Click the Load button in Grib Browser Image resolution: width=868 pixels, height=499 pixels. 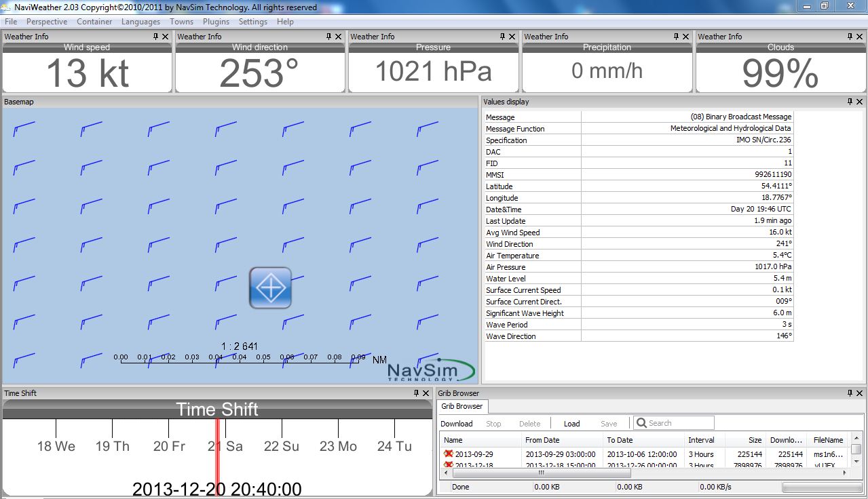(572, 424)
